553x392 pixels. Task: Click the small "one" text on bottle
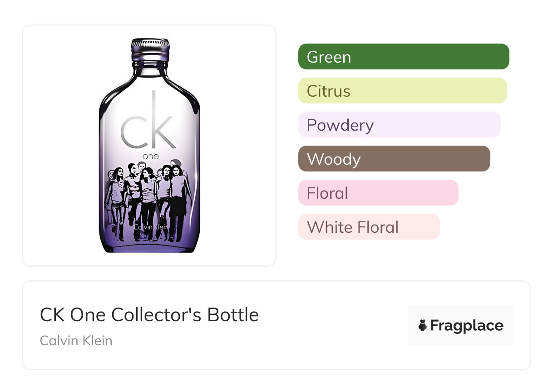(x=150, y=157)
